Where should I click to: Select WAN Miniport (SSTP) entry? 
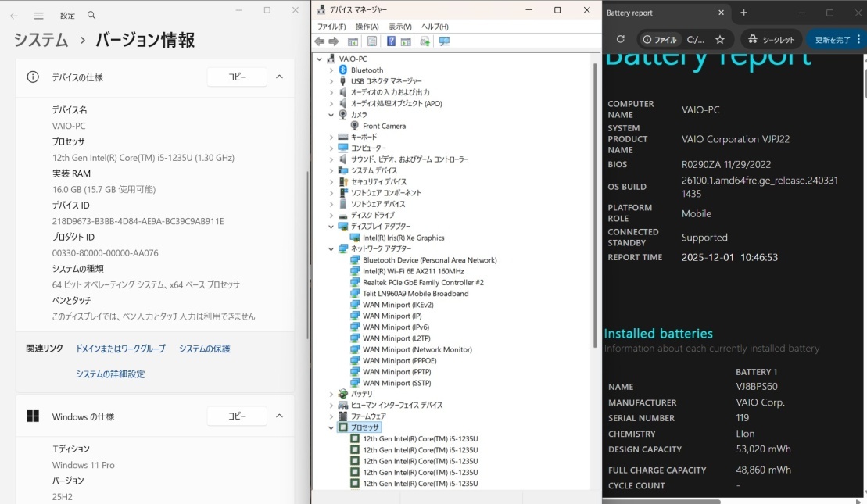pyautogui.click(x=397, y=383)
